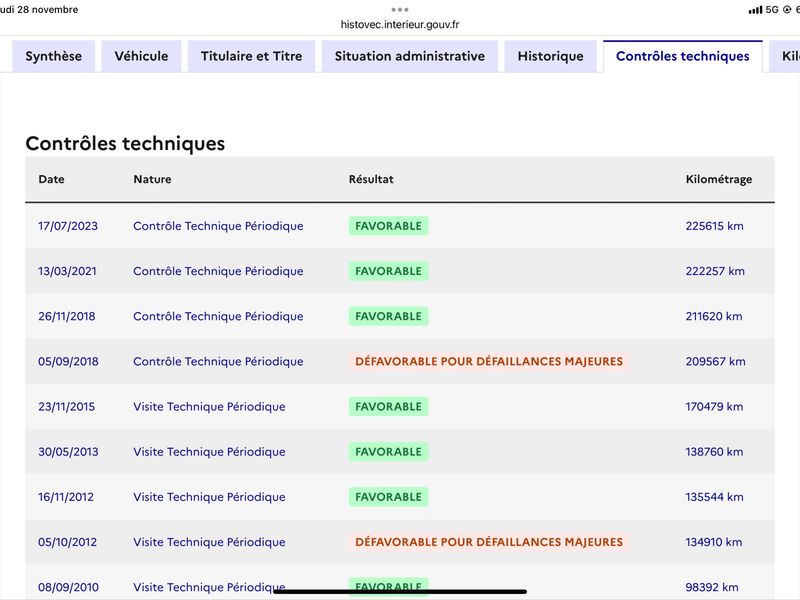The height and width of the screenshot is (600, 800).
Task: Tap the home indicator bar at bottom
Action: (x=400, y=592)
